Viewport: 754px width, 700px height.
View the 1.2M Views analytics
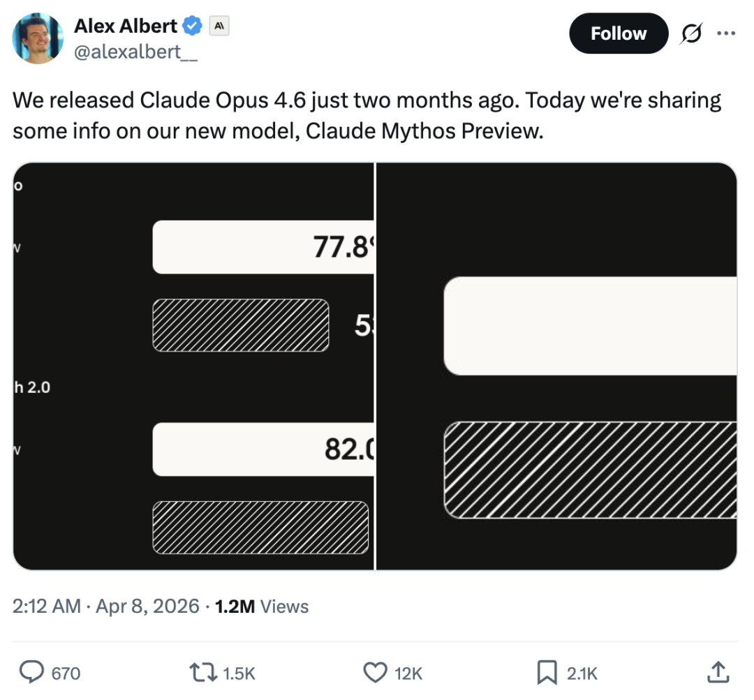[262, 606]
